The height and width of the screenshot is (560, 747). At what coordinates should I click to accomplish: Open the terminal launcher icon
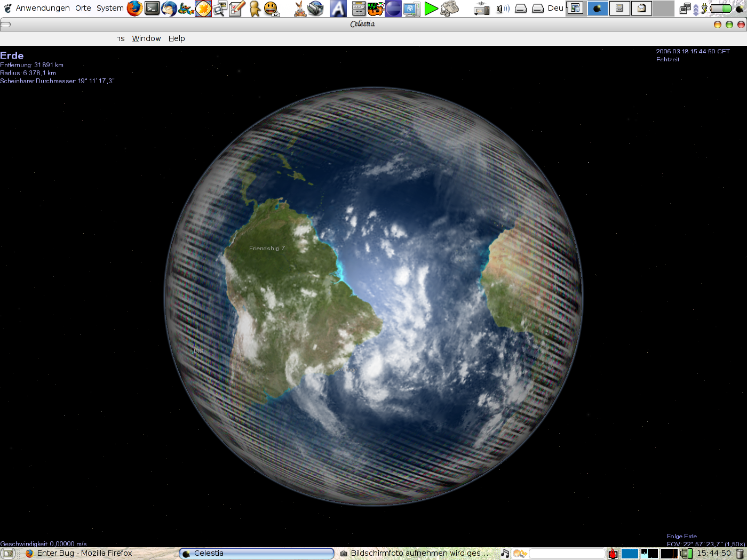(x=152, y=8)
